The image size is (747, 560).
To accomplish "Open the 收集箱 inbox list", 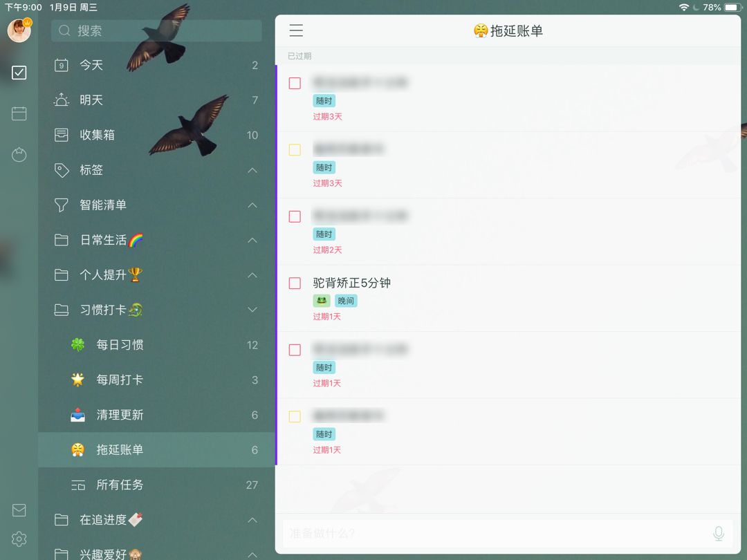I will tap(157, 135).
